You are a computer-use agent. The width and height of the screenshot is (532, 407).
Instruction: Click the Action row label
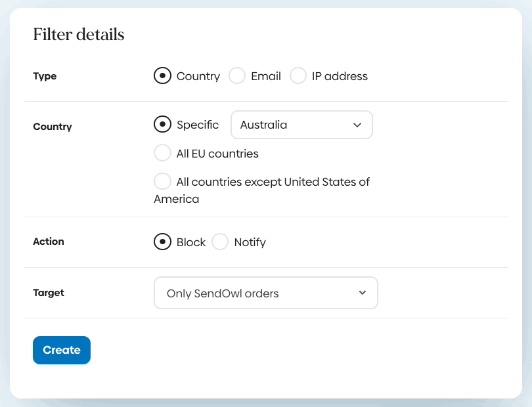tap(49, 242)
